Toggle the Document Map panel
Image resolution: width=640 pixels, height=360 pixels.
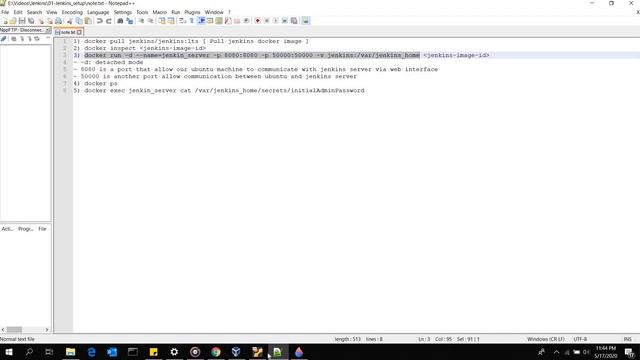coord(219,21)
